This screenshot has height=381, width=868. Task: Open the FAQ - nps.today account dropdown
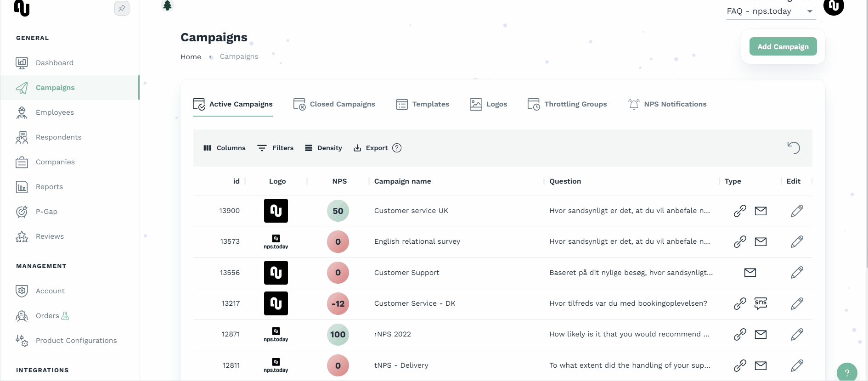tap(770, 11)
